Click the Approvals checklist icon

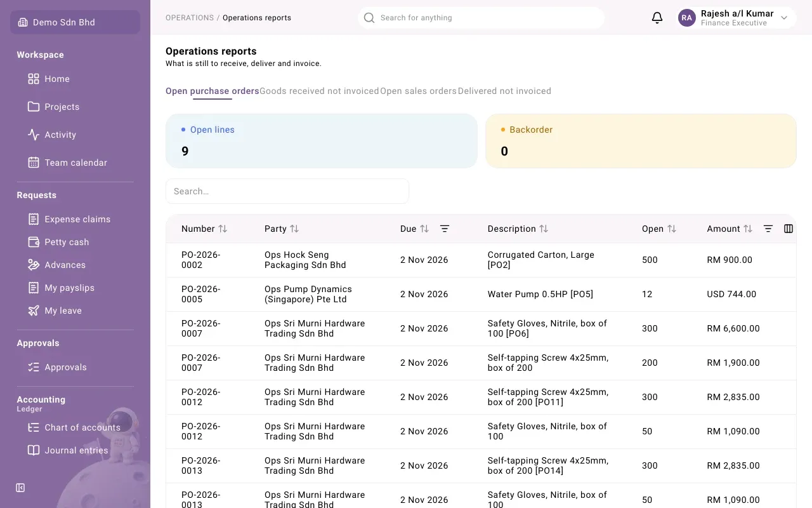(x=34, y=367)
